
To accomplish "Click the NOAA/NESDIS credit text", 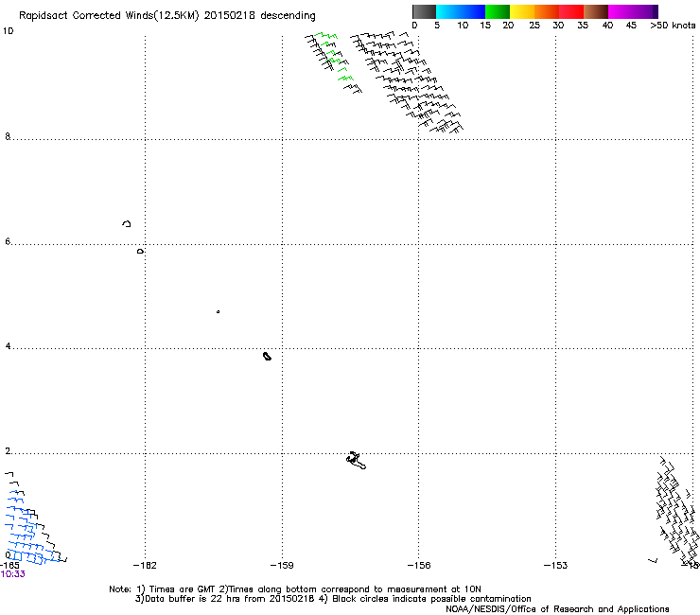I will pos(557,609).
